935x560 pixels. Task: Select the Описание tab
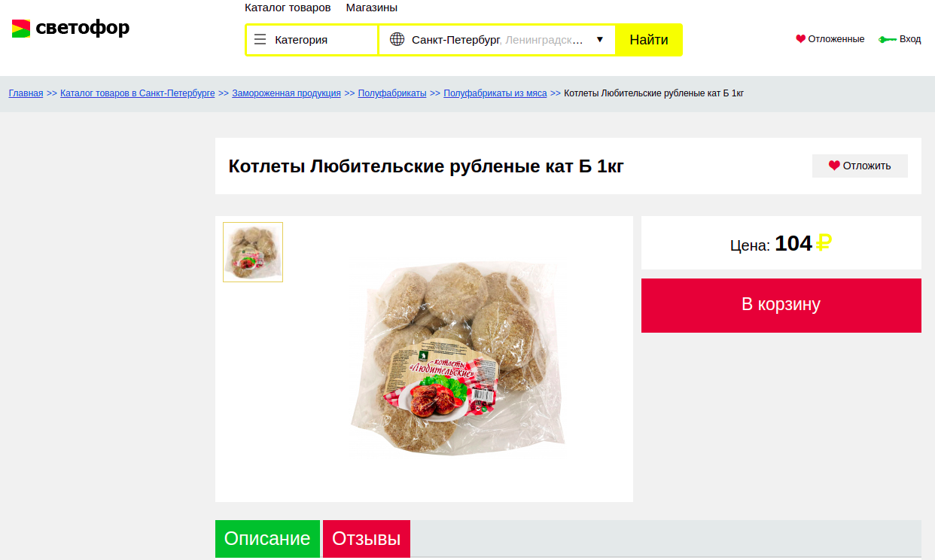pyautogui.click(x=267, y=539)
